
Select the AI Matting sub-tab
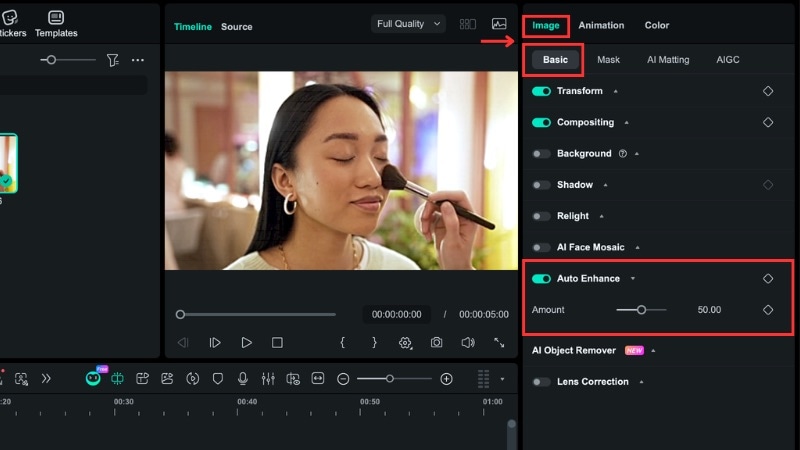tap(668, 60)
